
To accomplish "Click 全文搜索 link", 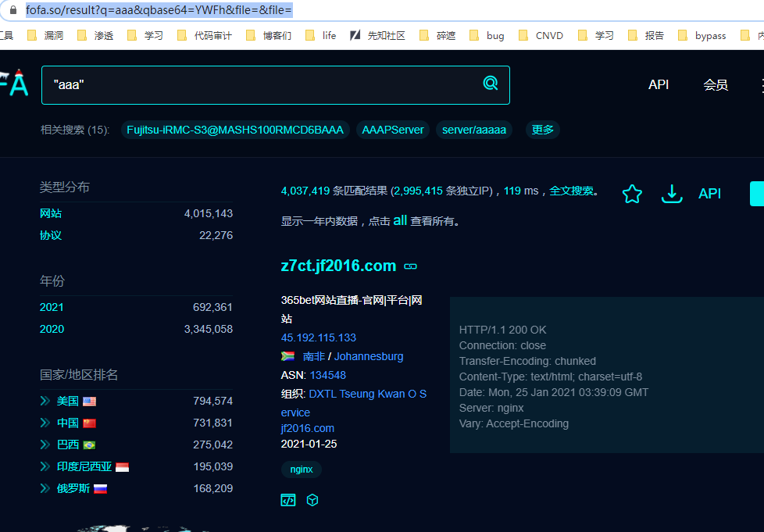I will pyautogui.click(x=572, y=191).
